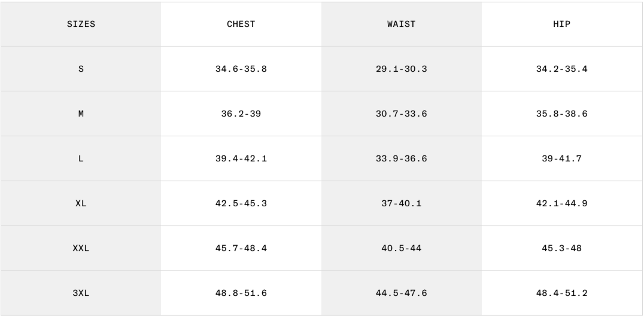Select hip measurement 45.3-48

pos(561,249)
